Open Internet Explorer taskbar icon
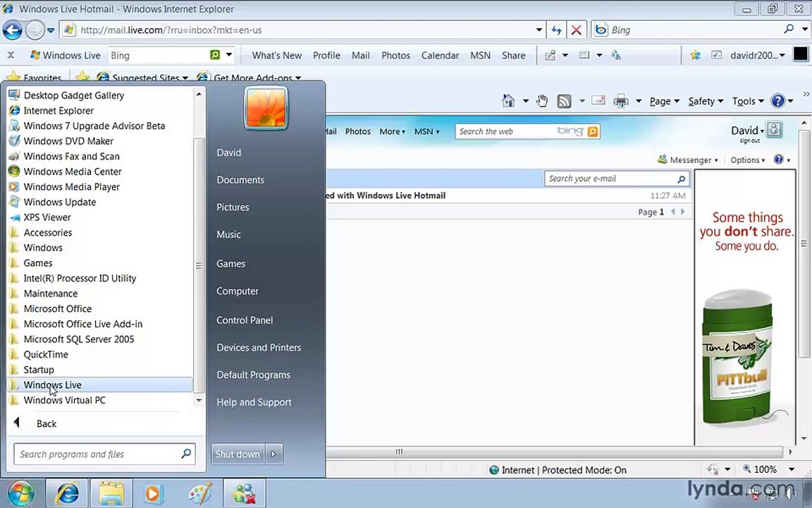The height and width of the screenshot is (508, 812). (x=68, y=493)
